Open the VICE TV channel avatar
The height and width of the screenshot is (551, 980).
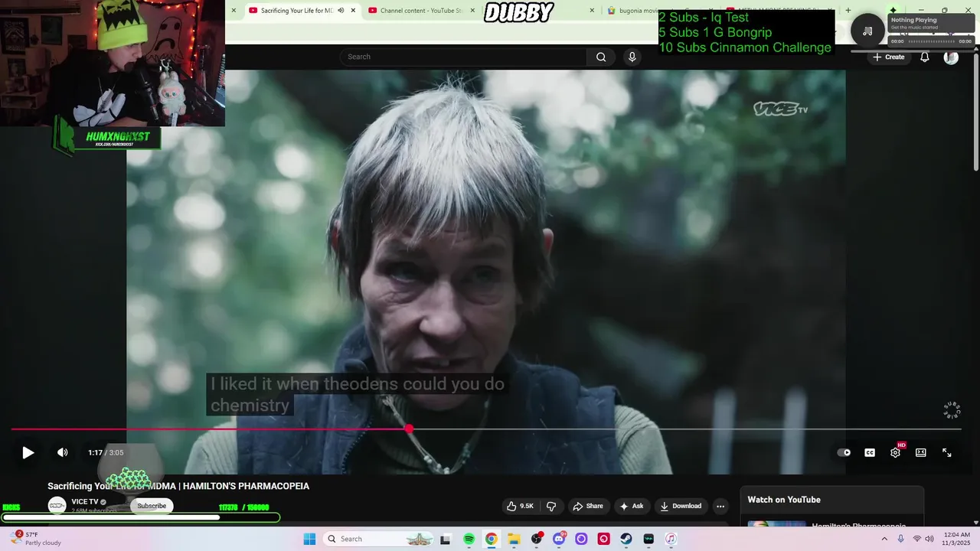coord(57,506)
